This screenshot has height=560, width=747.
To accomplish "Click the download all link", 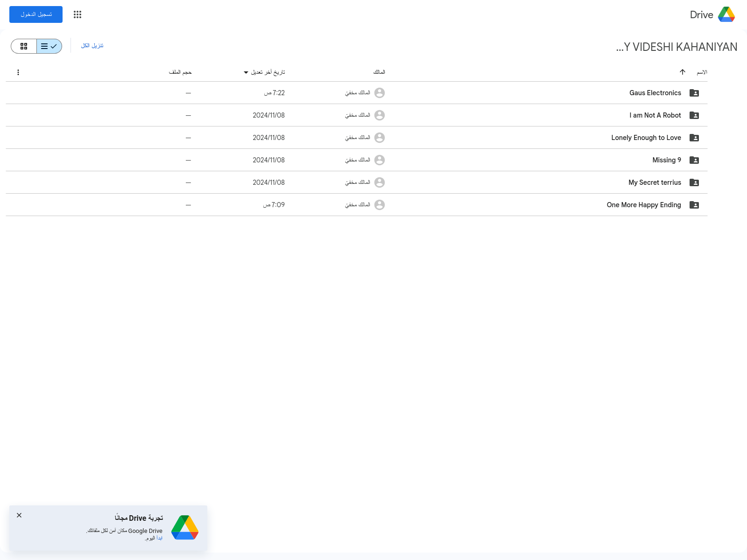I will tap(92, 45).
